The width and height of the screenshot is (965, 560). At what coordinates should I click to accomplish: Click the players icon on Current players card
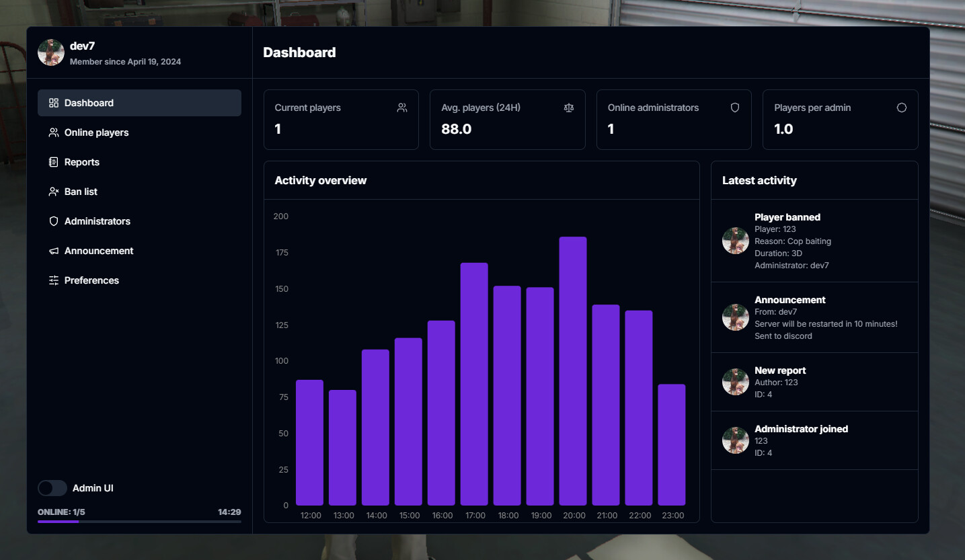(402, 107)
